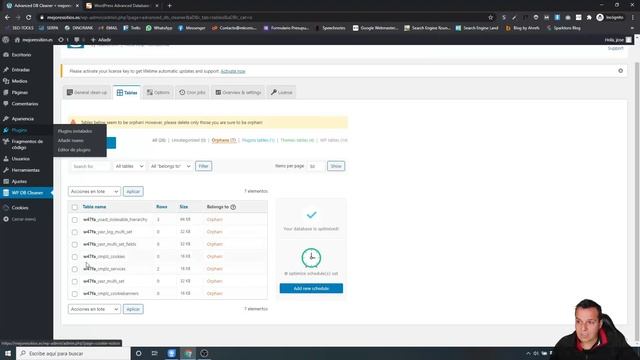
Task: Open the All tables dropdown
Action: (x=129, y=166)
